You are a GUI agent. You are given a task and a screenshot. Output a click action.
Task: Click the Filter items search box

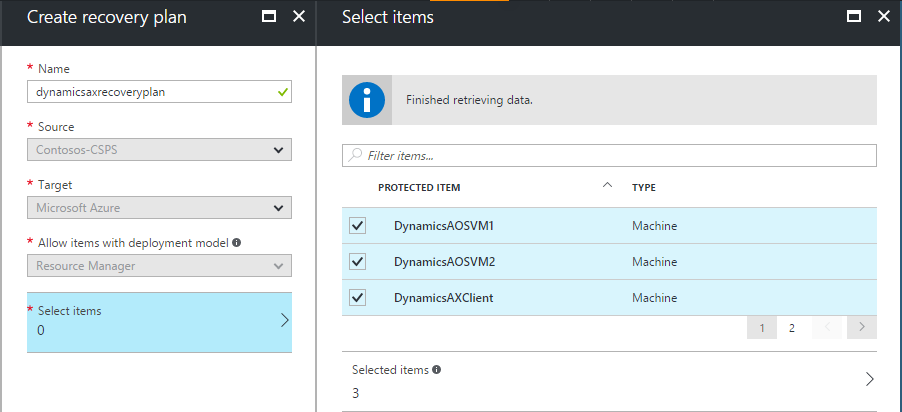tap(610, 156)
